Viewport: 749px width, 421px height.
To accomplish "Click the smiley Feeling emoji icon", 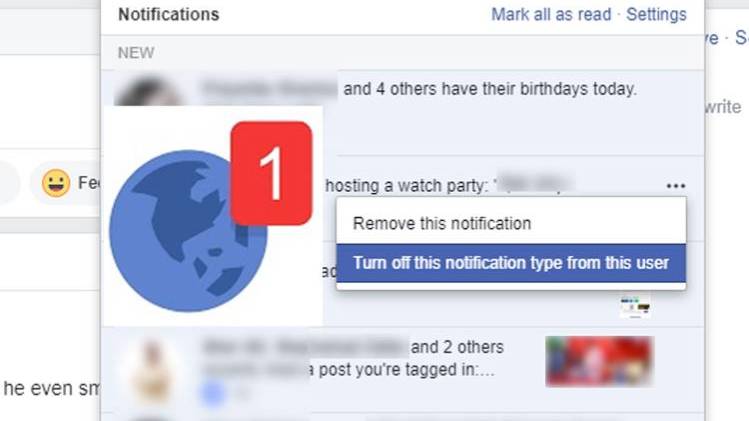I will pos(56,183).
